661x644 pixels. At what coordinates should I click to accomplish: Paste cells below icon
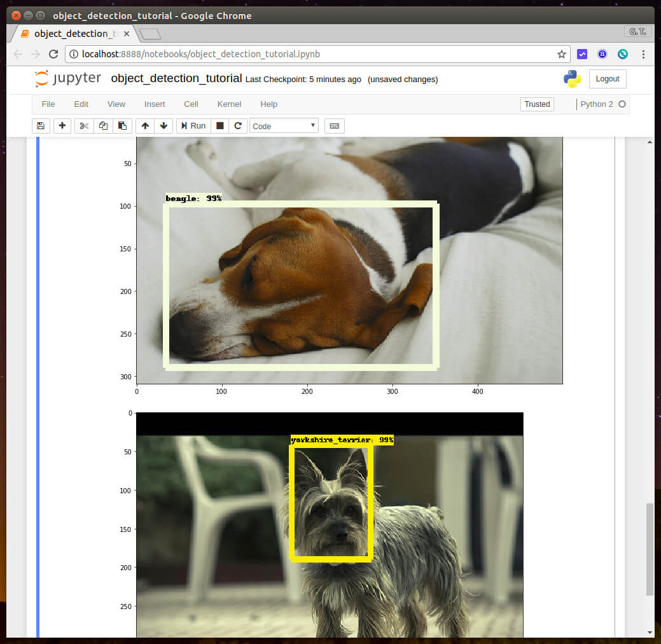(x=122, y=126)
